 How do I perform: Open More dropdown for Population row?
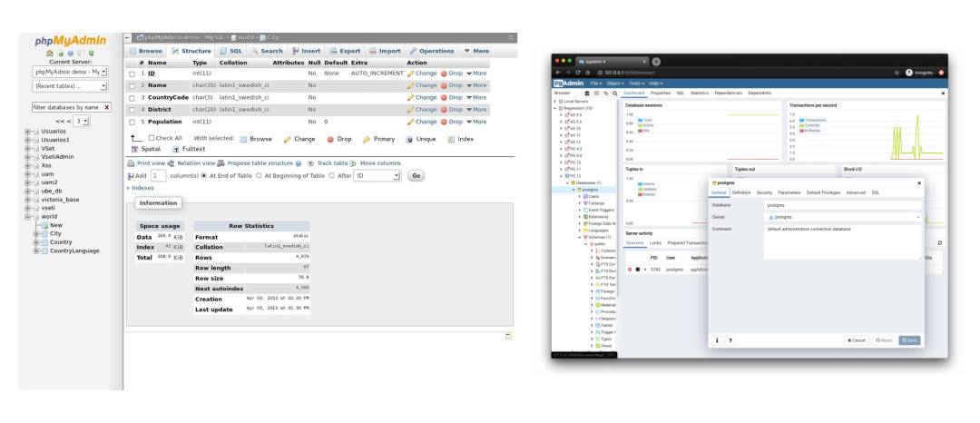[x=476, y=122]
